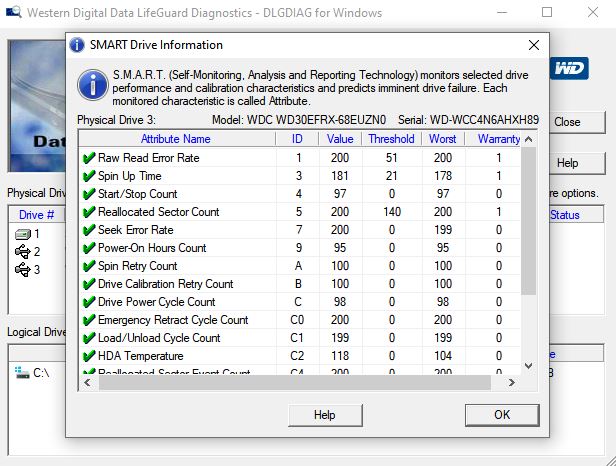The height and width of the screenshot is (466, 616).
Task: Click Help button in SMART dialog
Action: (x=325, y=415)
